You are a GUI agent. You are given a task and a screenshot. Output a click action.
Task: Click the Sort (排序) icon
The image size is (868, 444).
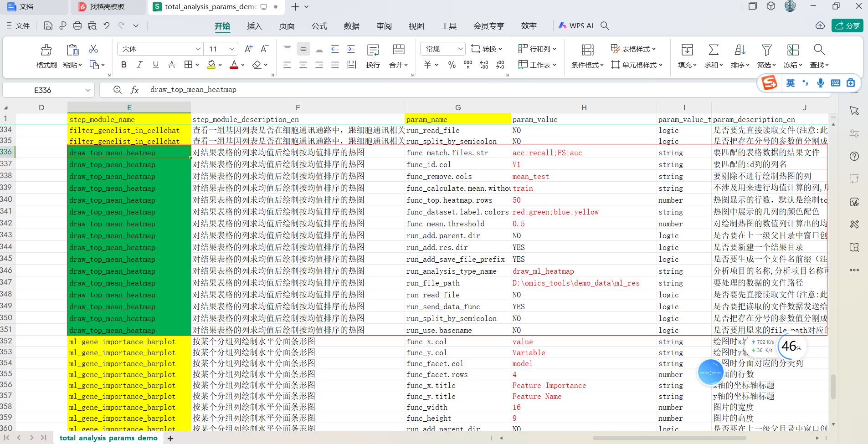click(x=740, y=50)
